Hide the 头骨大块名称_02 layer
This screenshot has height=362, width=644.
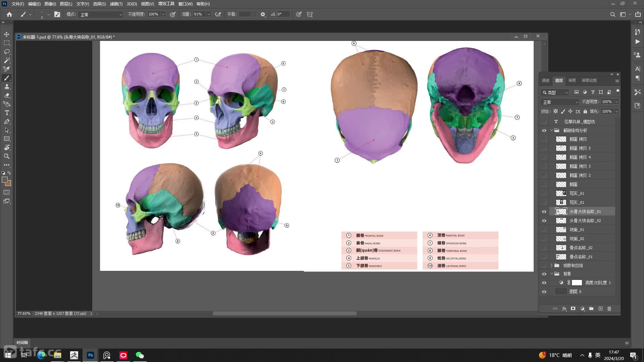[x=544, y=221]
